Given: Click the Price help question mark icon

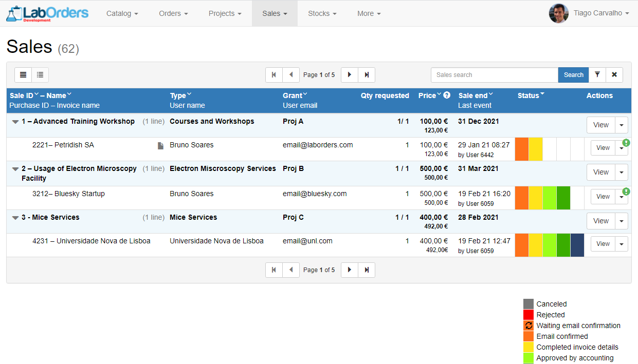Looking at the screenshot, I should click(x=447, y=95).
